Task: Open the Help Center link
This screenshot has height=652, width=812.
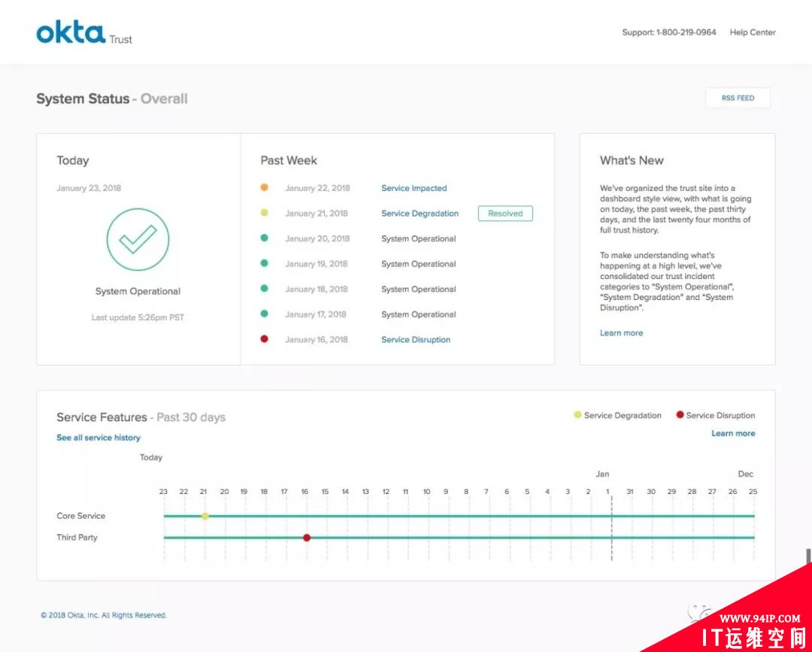Action: 752,32
